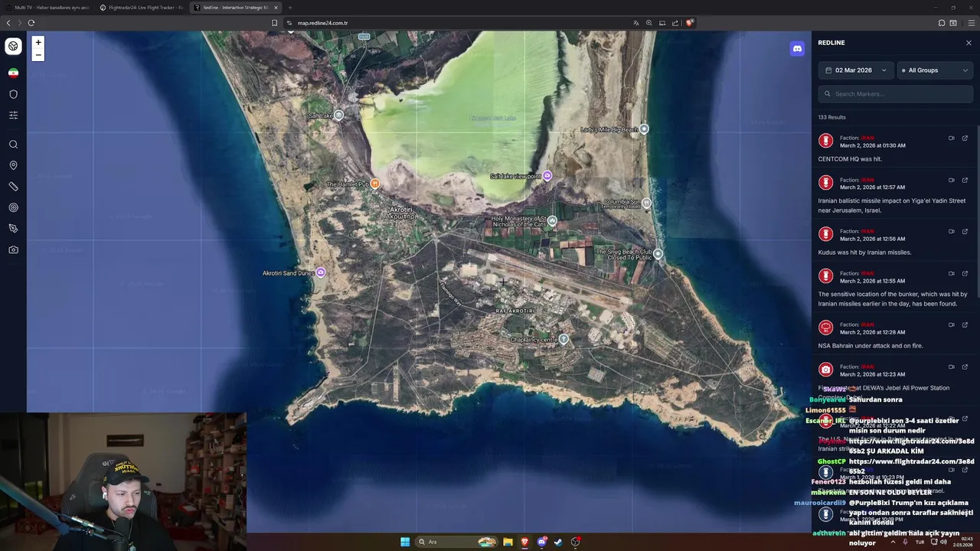The image size is (980, 551).
Task: Open external link for Yiga'el Yadin Street entry
Action: click(x=965, y=181)
